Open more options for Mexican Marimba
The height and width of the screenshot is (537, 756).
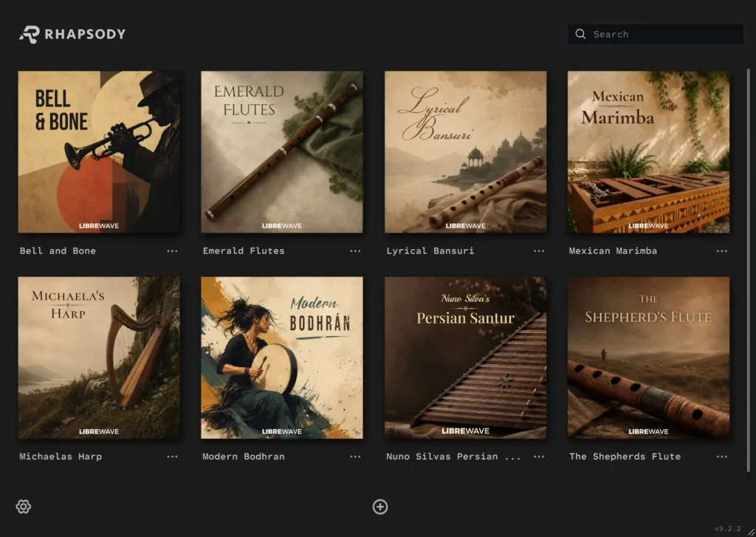pos(722,251)
